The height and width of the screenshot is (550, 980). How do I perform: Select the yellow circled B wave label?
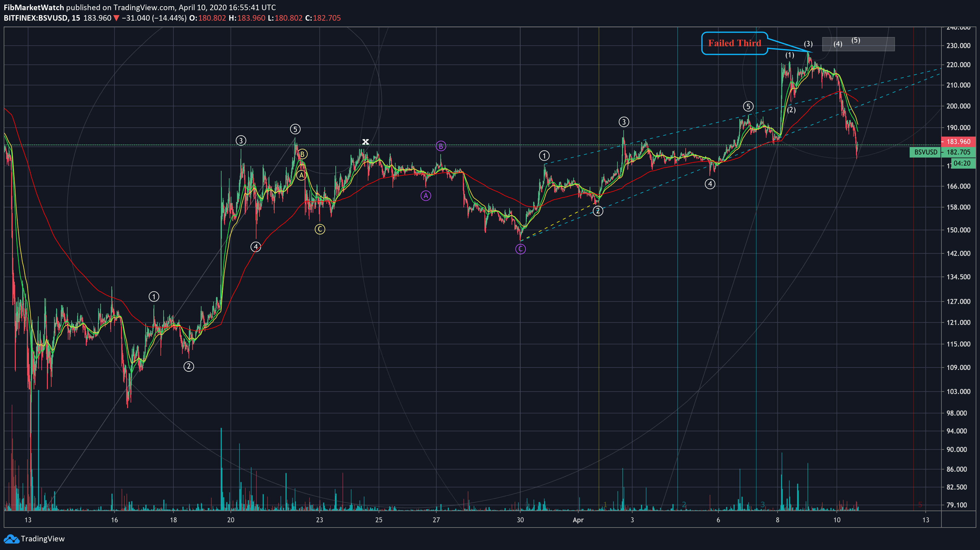pos(302,154)
